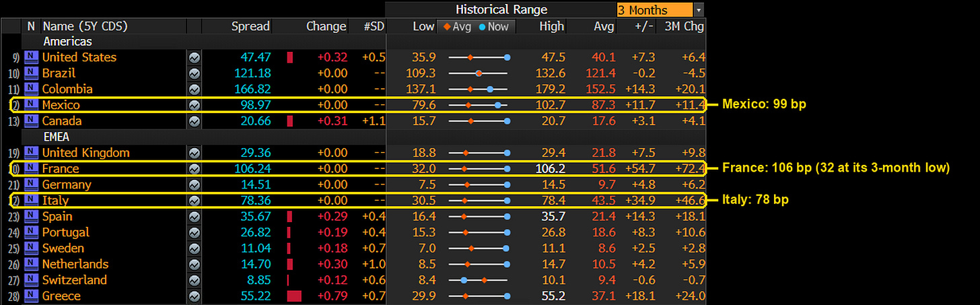The image size is (980, 305).
Task: Open the news icon for Switzerland
Action: [31, 280]
